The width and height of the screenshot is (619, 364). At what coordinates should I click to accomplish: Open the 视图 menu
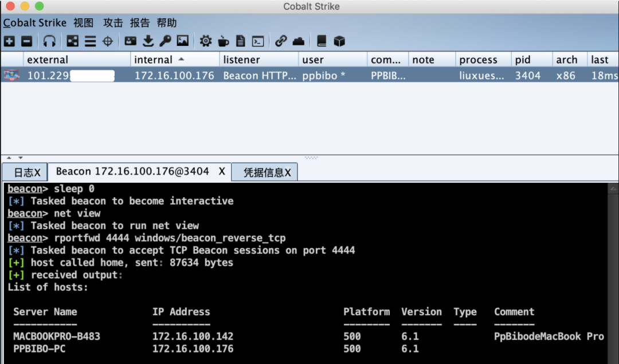click(83, 23)
